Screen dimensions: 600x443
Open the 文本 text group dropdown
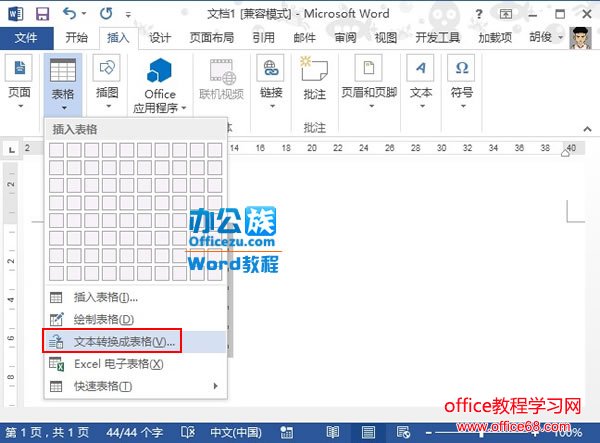click(421, 82)
